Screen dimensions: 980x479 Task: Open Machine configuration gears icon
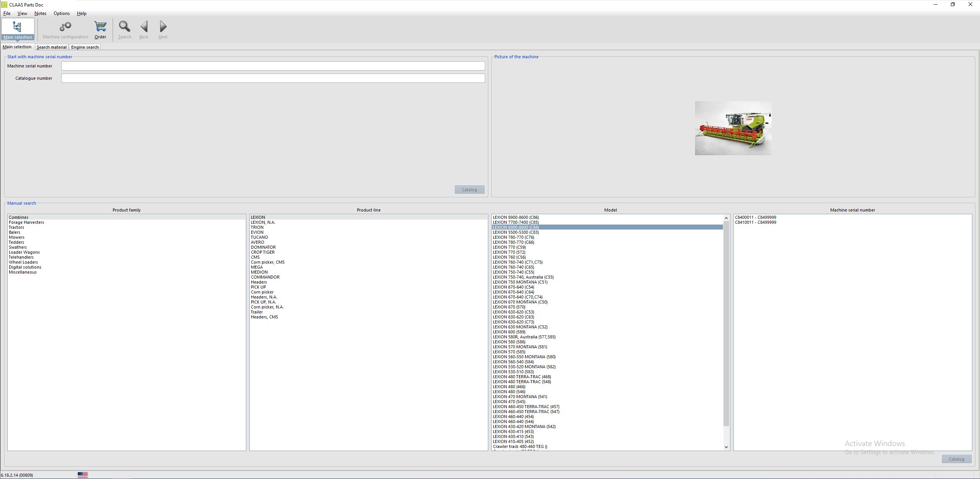tap(65, 27)
